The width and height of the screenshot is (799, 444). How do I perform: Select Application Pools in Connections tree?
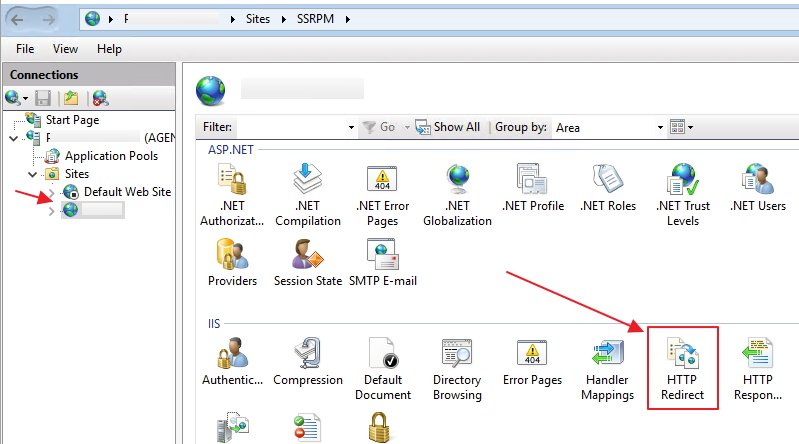click(x=110, y=156)
